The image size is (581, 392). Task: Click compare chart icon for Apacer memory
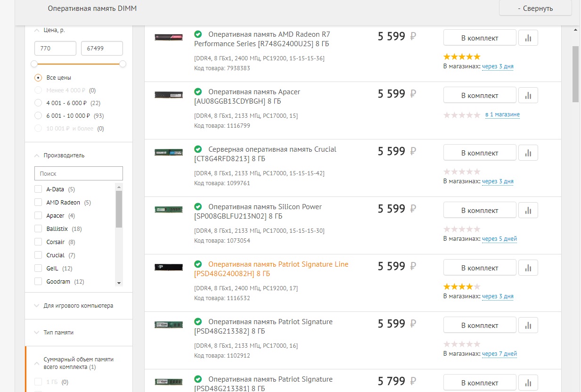[528, 96]
